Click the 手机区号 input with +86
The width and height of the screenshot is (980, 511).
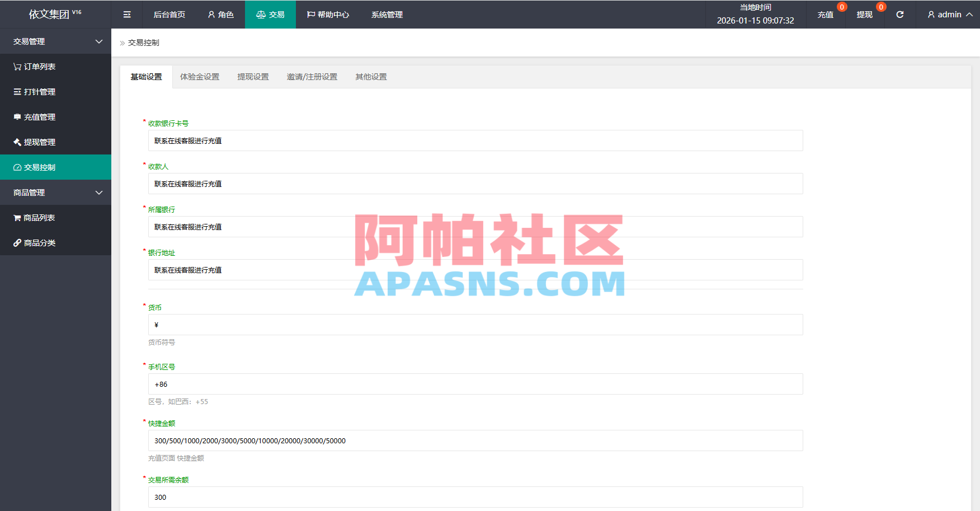click(475, 384)
